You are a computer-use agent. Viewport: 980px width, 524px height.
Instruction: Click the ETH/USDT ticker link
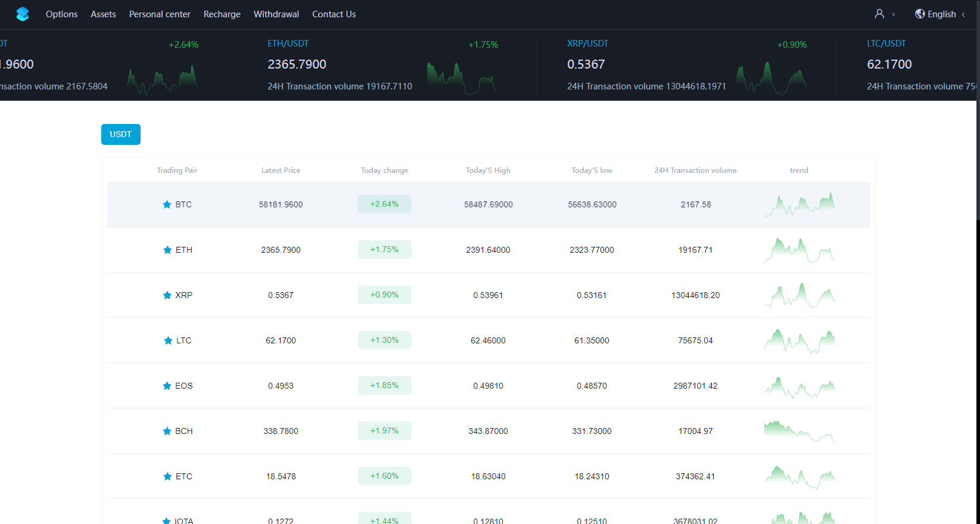point(288,44)
